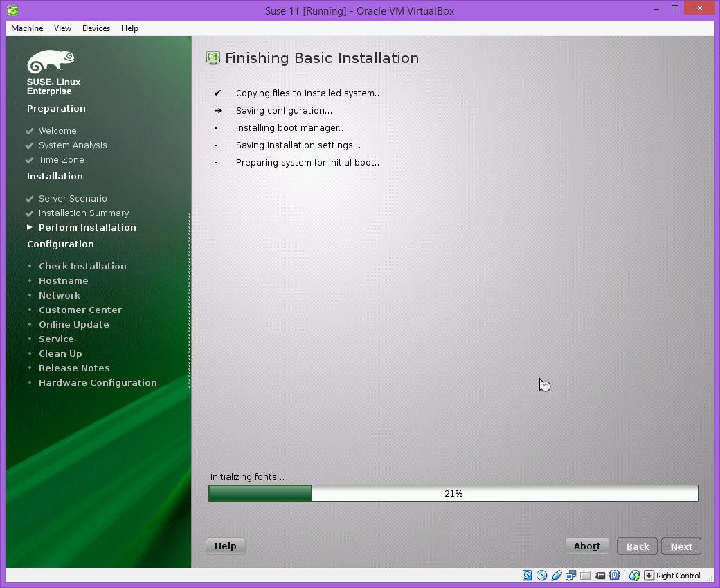Click the Configuration section heading
This screenshot has width=720, height=588.
60,244
